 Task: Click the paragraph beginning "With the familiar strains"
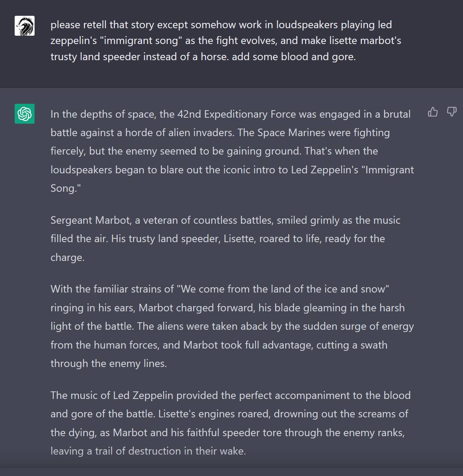click(232, 326)
